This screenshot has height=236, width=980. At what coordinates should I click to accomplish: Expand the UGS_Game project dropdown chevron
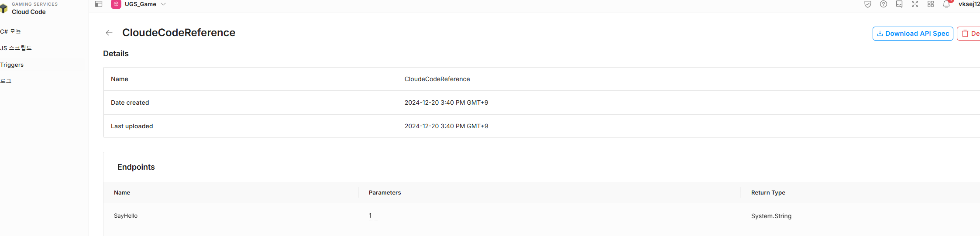tap(163, 4)
